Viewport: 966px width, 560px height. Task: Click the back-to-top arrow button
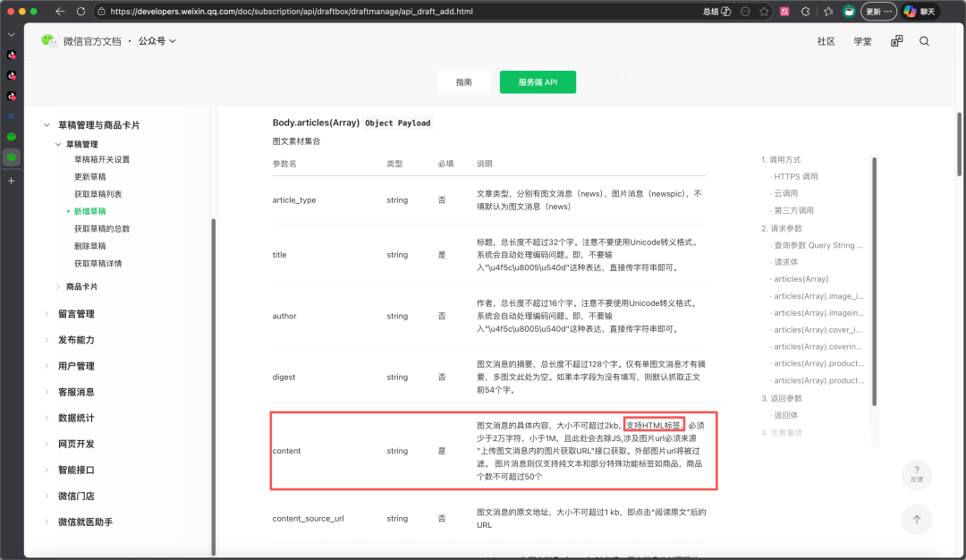coord(917,520)
